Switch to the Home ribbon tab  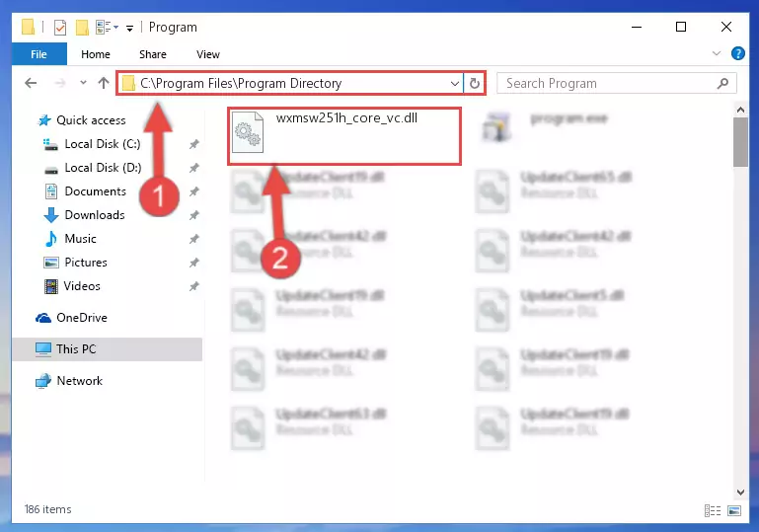96,54
